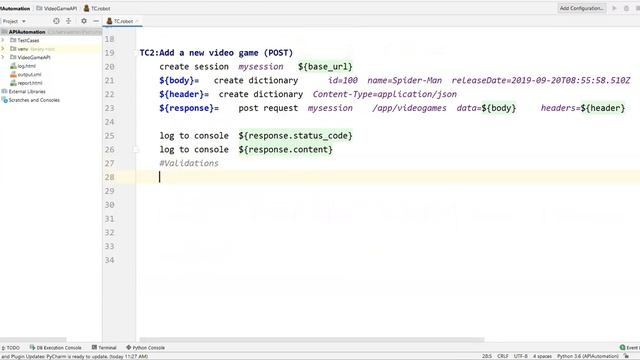
Task: Click ${response.status_code} on line 25
Action: (296, 136)
